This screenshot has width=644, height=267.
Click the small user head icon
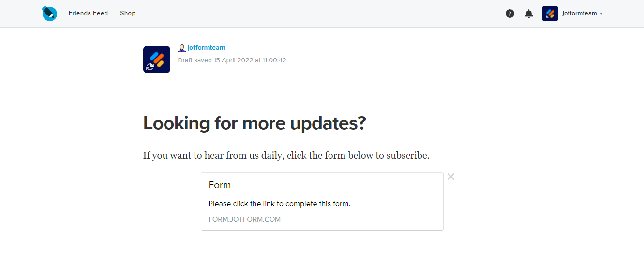point(182,48)
